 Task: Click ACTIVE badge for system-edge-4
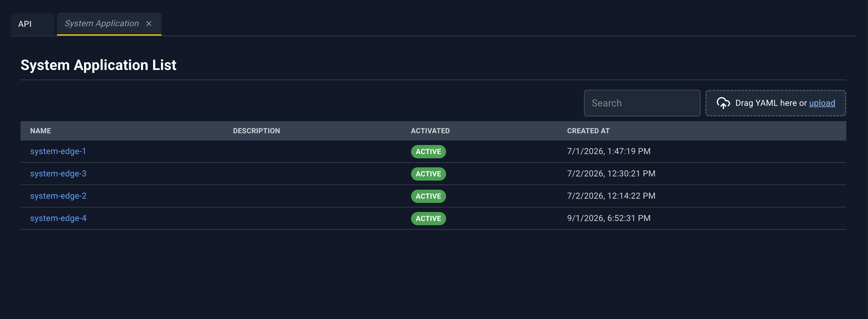(428, 218)
